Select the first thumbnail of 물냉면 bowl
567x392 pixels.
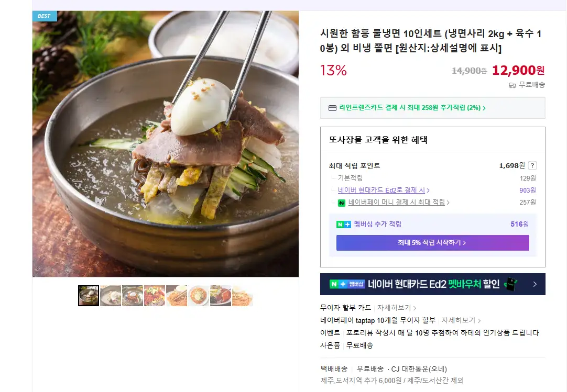(x=89, y=296)
